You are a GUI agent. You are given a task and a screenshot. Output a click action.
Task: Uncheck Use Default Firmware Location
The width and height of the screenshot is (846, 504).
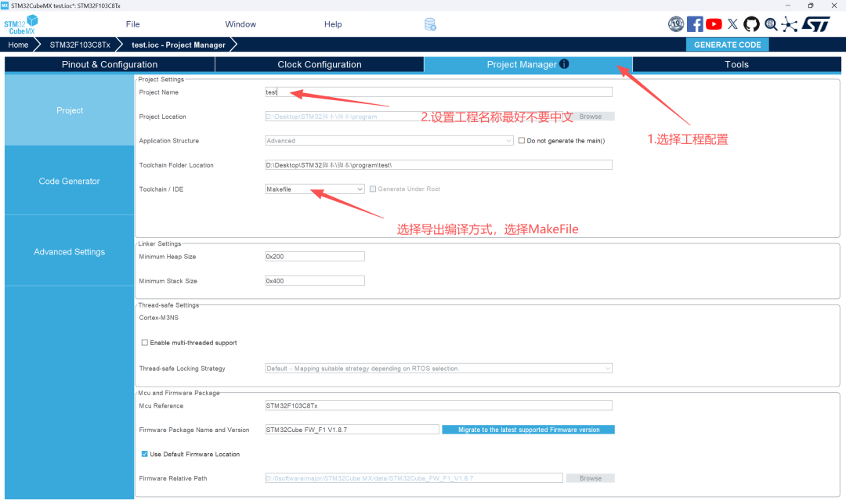click(x=145, y=455)
